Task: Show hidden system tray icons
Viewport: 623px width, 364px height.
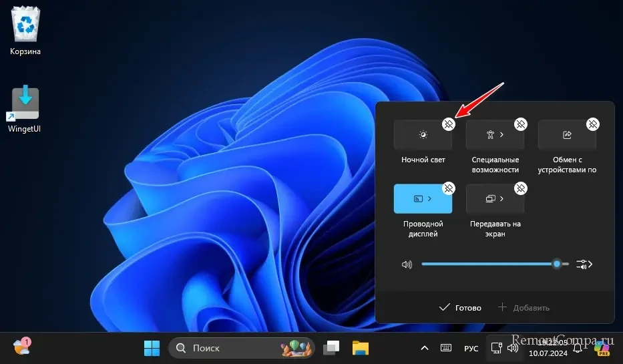Action: click(x=424, y=348)
